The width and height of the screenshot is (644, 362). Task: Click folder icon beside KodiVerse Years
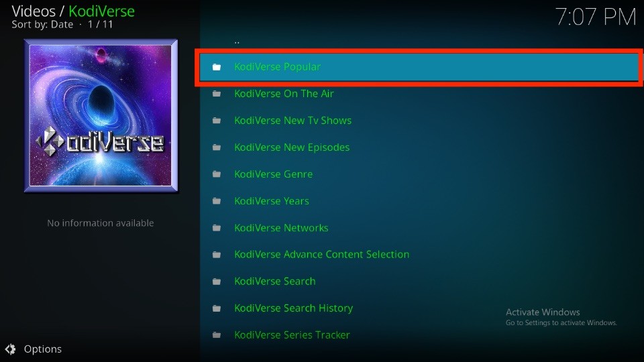pyautogui.click(x=217, y=201)
